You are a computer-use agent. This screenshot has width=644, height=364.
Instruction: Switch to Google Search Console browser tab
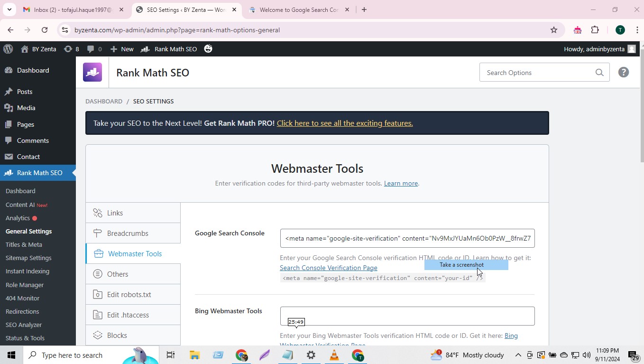(299, 9)
